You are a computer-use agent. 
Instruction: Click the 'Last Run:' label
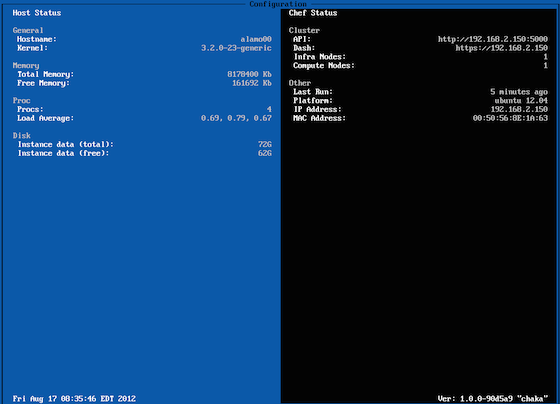(313, 92)
